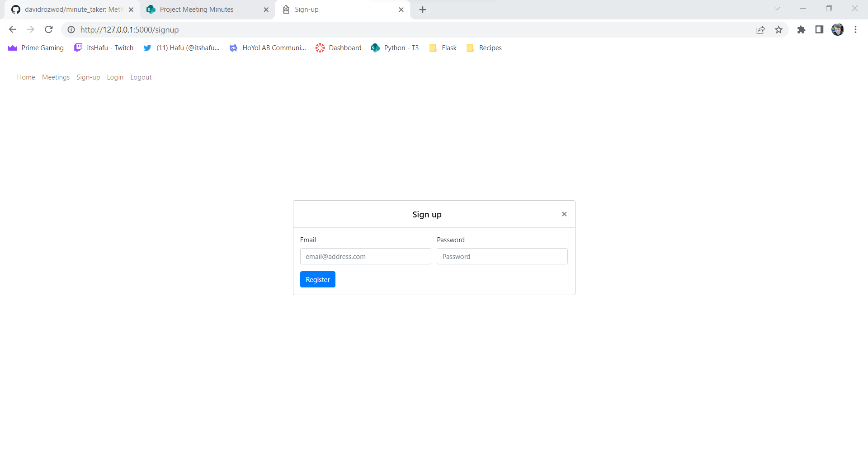Select the Sign-up browser tab
Screen dimensions: 868x461
tap(342, 9)
